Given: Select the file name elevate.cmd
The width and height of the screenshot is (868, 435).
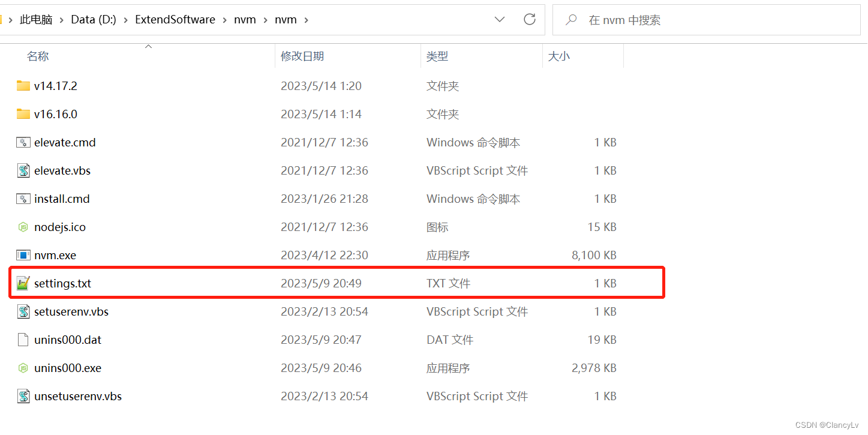Looking at the screenshot, I should pos(65,142).
